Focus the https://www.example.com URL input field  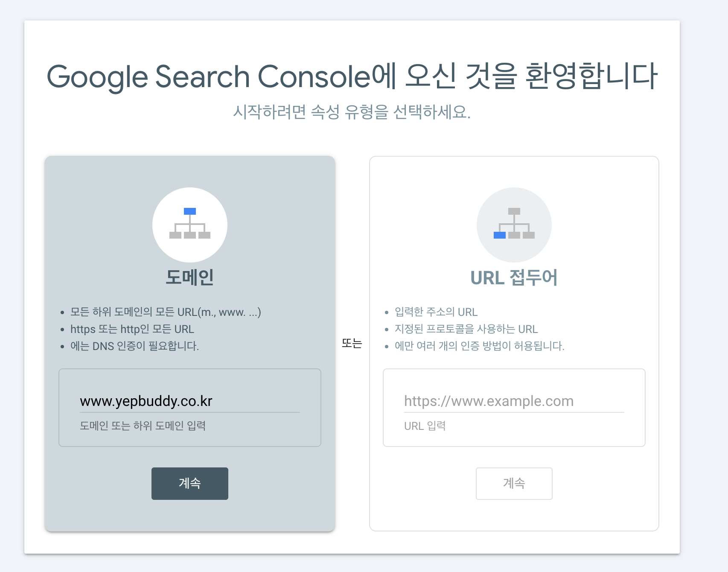coord(514,401)
